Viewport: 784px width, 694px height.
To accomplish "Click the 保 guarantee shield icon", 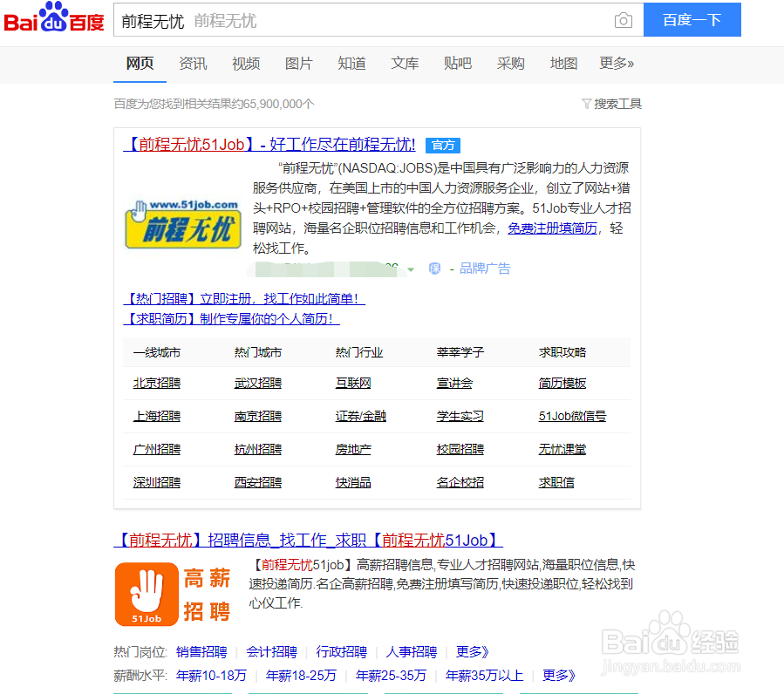I will tap(434, 269).
